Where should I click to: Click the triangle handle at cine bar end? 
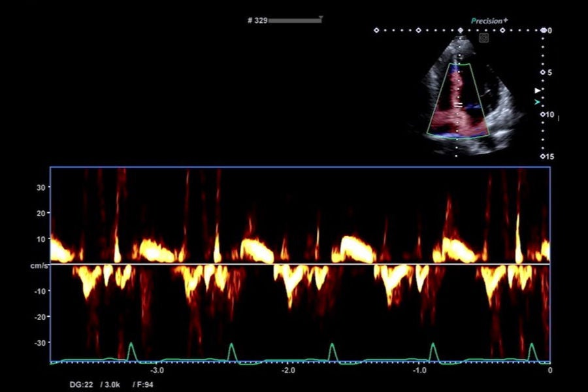coord(321,17)
